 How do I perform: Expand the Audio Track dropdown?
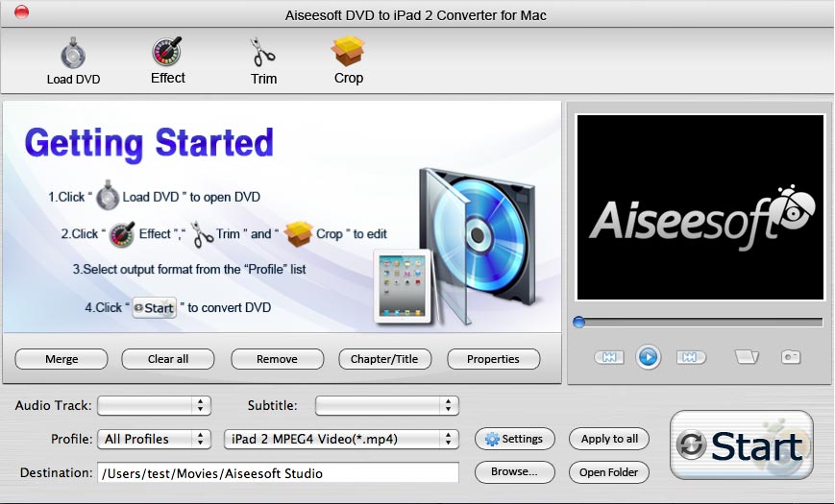tap(154, 406)
